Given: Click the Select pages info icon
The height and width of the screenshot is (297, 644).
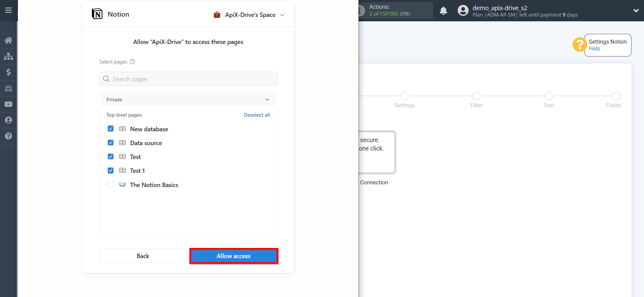Looking at the screenshot, I should coord(132,62).
